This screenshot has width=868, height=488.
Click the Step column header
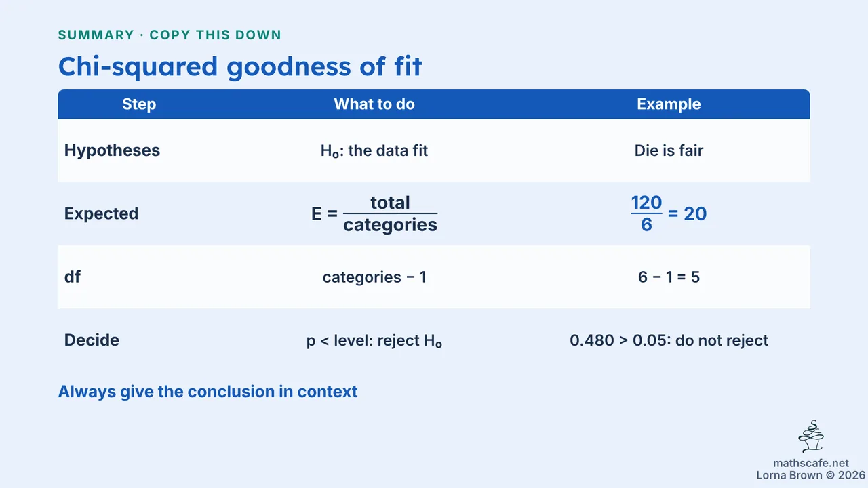139,104
